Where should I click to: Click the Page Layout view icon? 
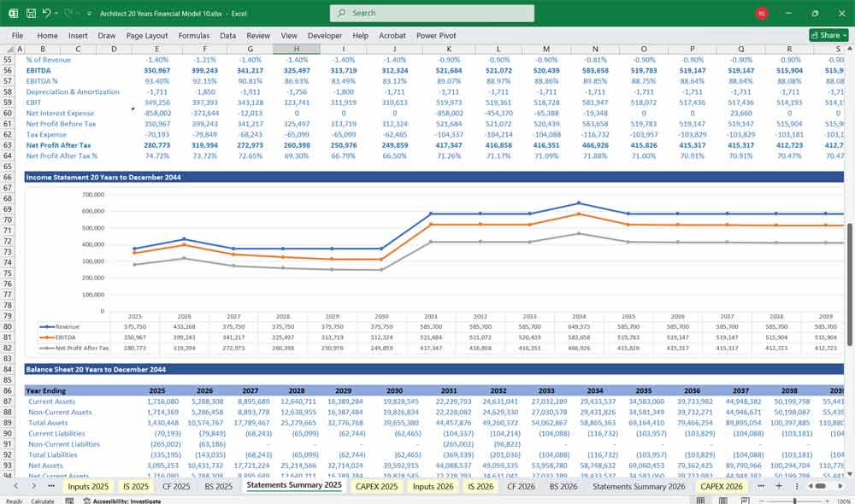(x=722, y=501)
